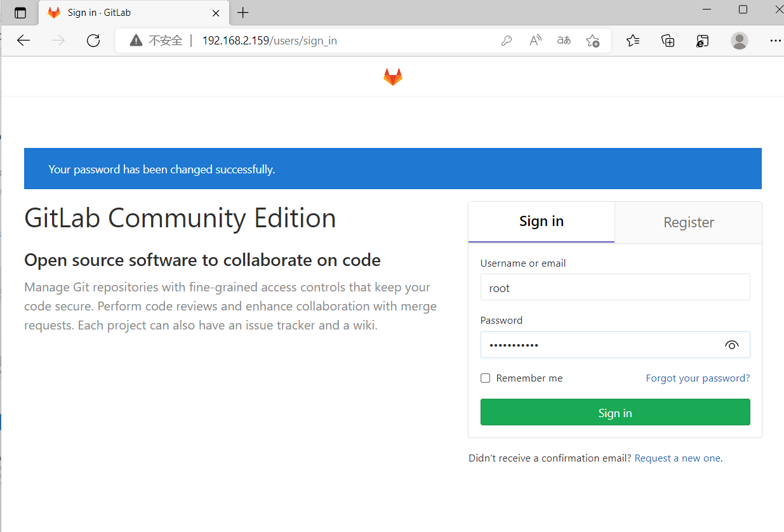Open the Forgot your password? link
Viewport: 784px width, 532px height.
pos(698,378)
